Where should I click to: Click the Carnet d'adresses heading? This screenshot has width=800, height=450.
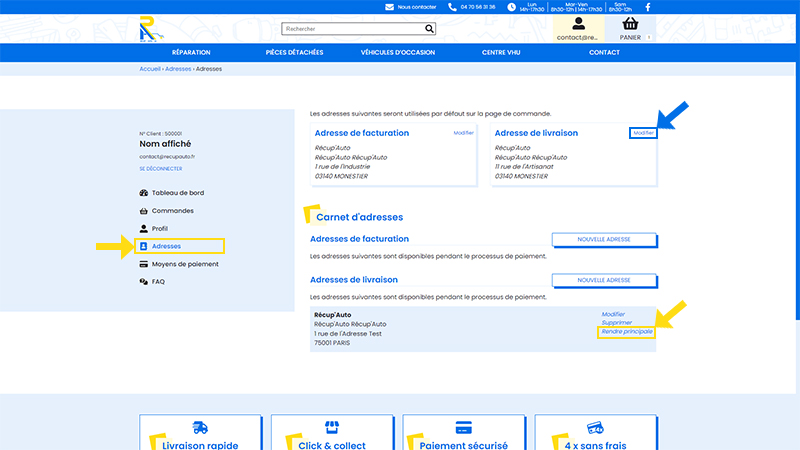[359, 217]
